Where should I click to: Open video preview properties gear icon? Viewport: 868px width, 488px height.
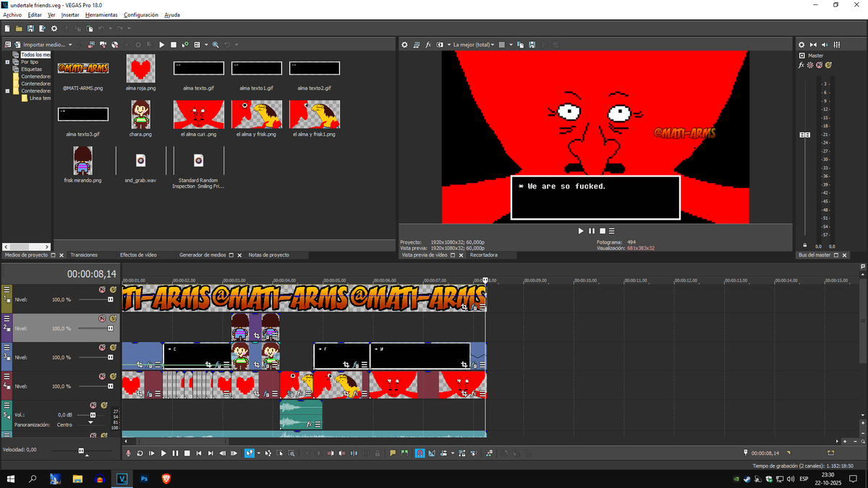pyautogui.click(x=405, y=45)
